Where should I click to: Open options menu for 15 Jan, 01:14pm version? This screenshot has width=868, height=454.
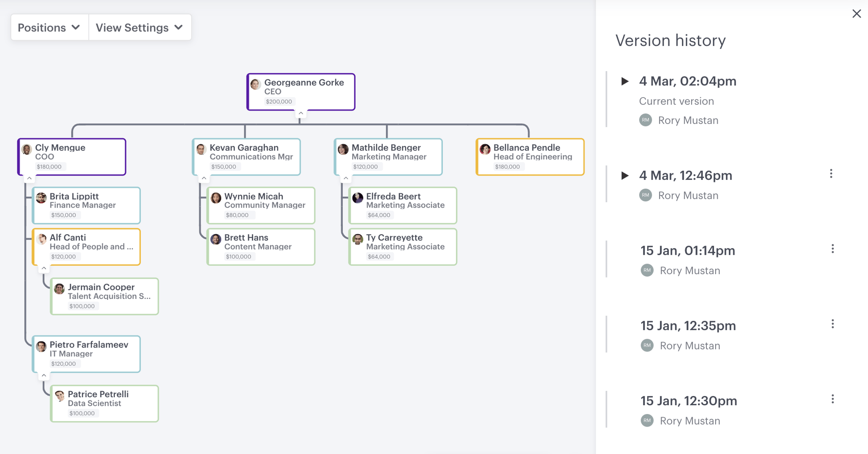pyautogui.click(x=832, y=249)
